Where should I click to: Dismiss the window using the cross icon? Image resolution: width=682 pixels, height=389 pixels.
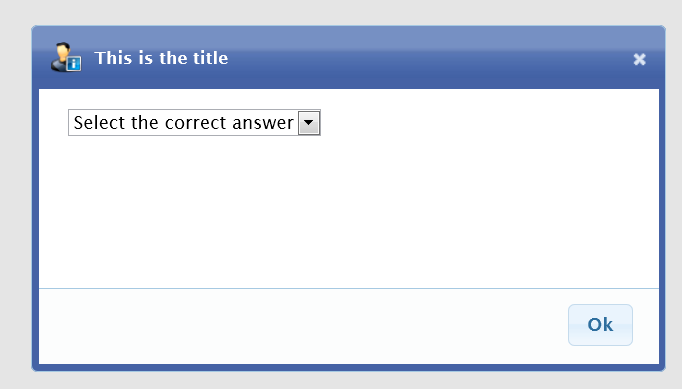[639, 59]
